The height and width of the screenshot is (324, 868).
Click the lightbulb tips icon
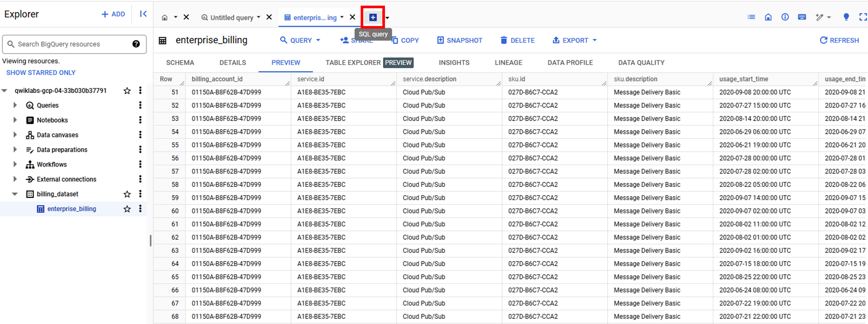[x=846, y=17]
